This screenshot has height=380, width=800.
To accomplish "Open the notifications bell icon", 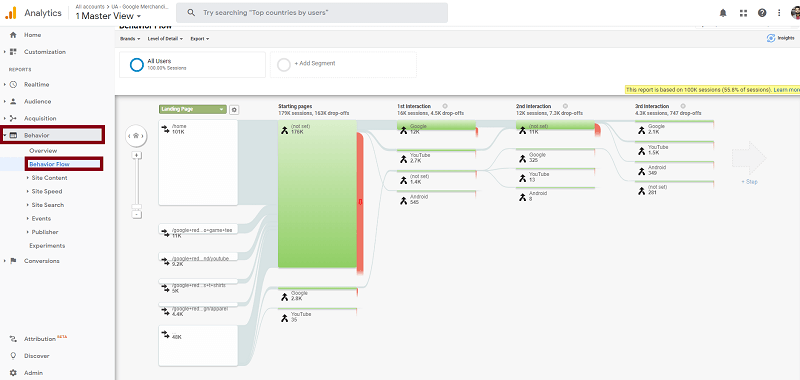I will point(723,13).
